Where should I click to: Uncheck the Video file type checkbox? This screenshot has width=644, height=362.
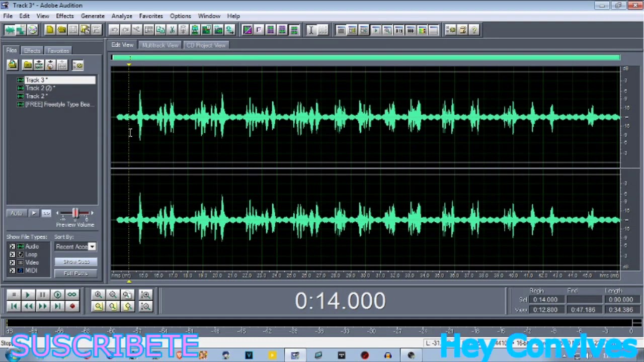[x=12, y=262]
